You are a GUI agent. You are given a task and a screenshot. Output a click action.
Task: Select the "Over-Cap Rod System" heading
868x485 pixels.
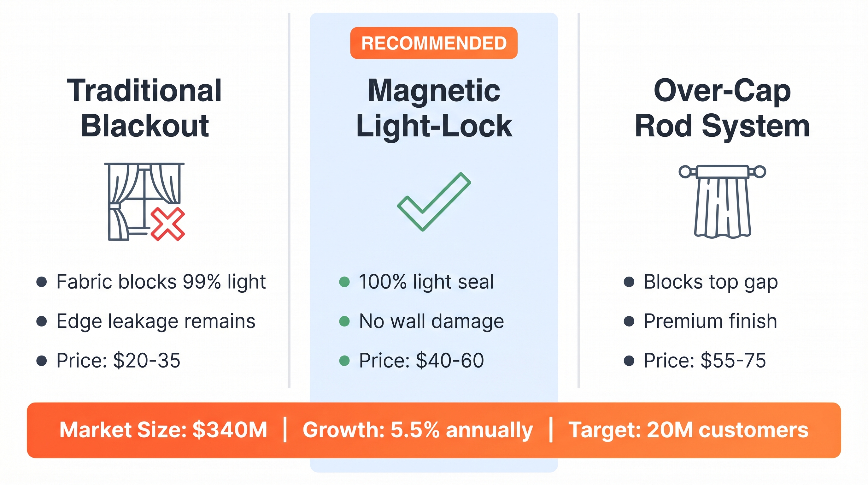point(722,108)
